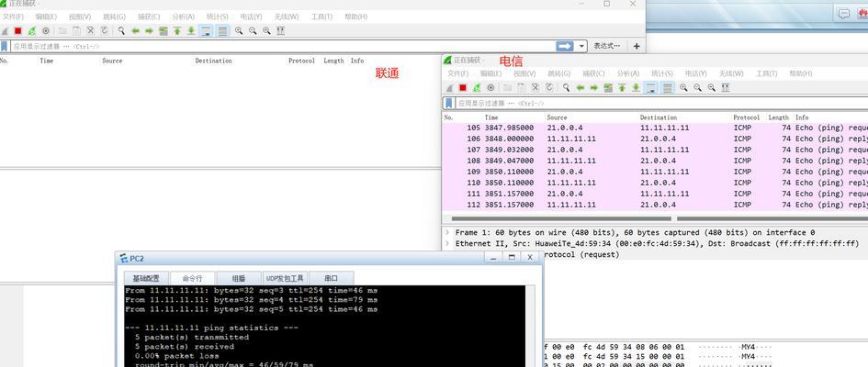The height and width of the screenshot is (367, 868).
Task: Zoom in text in the ICMP Wireshark window
Action: 683,88
